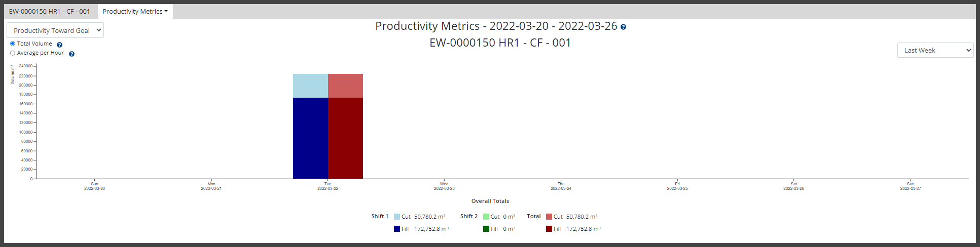Click the dark red Total Fill bar
Image resolution: width=980 pixels, height=247 pixels.
click(345, 138)
